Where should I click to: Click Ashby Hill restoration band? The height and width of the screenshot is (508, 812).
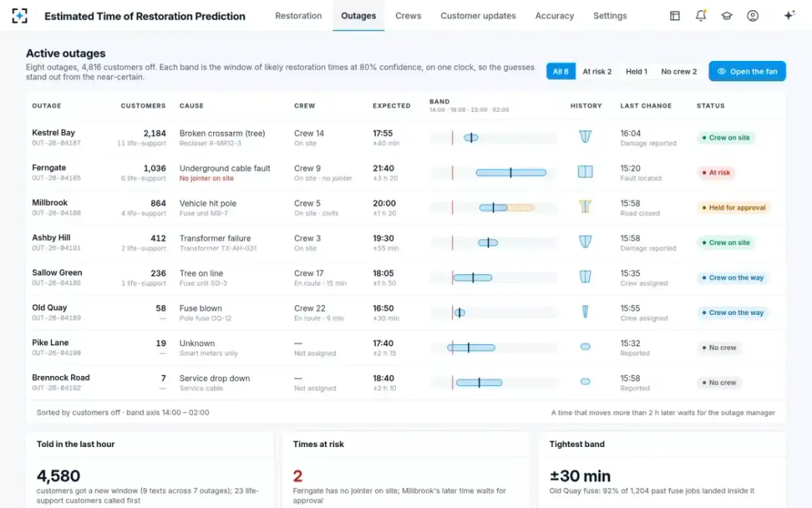488,242
